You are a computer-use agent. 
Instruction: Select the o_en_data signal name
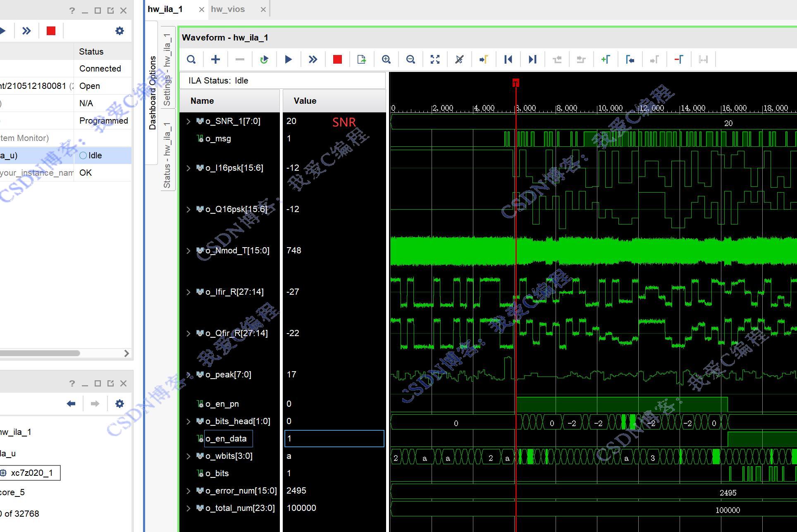[x=228, y=439]
